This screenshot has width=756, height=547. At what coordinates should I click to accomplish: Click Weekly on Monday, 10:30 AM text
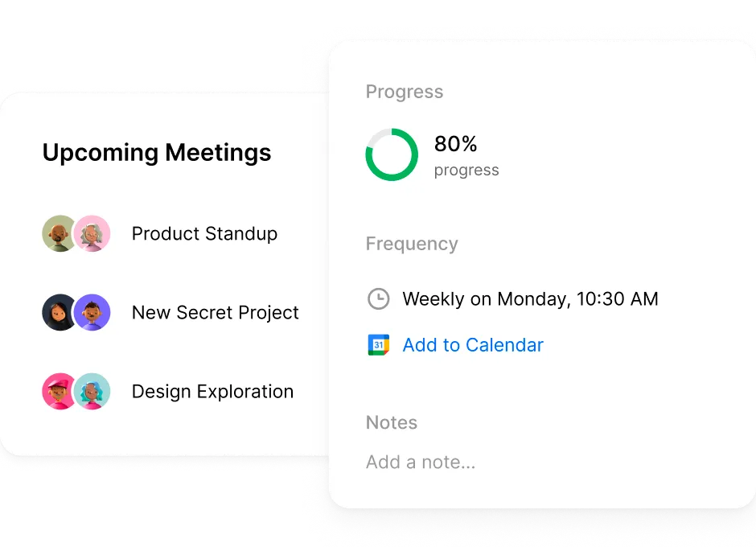(530, 299)
